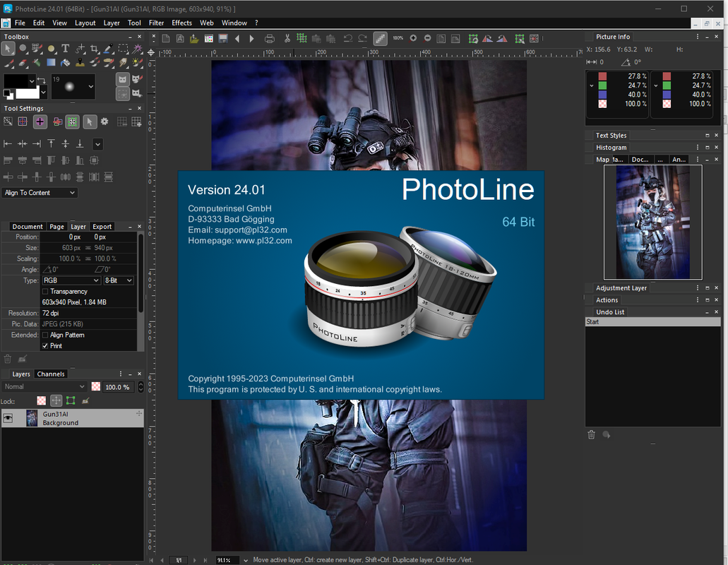This screenshot has height=565, width=728.
Task: Click the navigator Map thumbnail preview
Action: coord(652,222)
